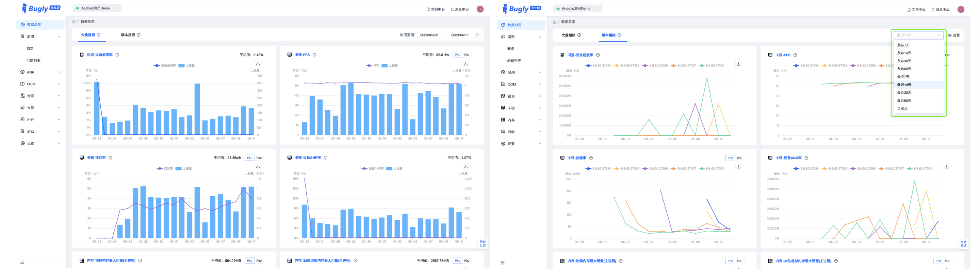Open user avatar in right screenshot header
This screenshot has height=274, width=980.
click(961, 10)
